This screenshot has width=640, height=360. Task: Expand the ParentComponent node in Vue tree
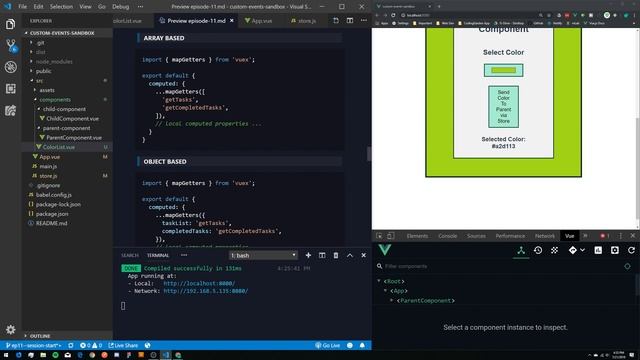(x=392, y=300)
